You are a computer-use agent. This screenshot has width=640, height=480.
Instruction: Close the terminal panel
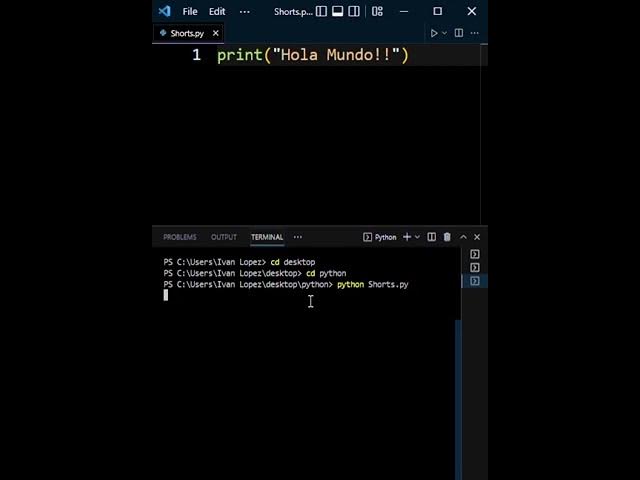click(x=477, y=237)
